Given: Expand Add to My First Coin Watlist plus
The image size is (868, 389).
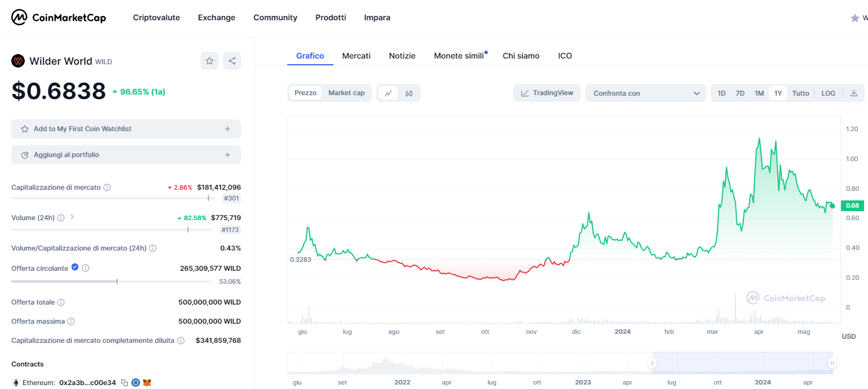Looking at the screenshot, I should pos(228,129).
